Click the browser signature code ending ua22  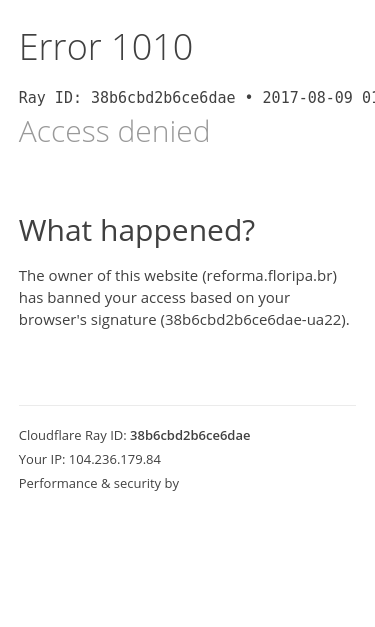pyautogui.click(x=253, y=320)
